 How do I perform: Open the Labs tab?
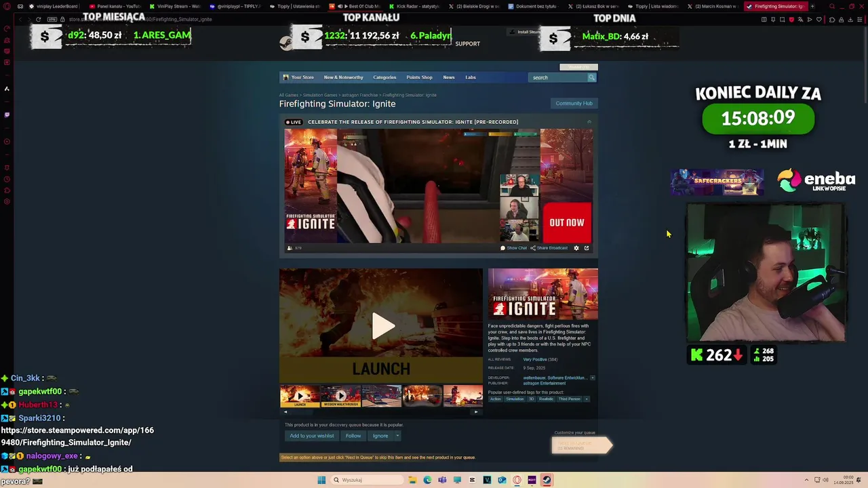[x=471, y=77]
